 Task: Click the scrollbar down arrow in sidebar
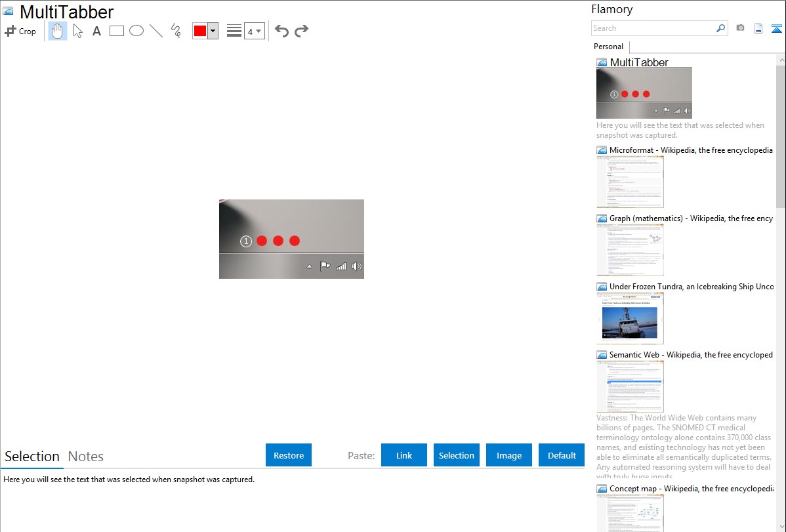(x=781, y=527)
